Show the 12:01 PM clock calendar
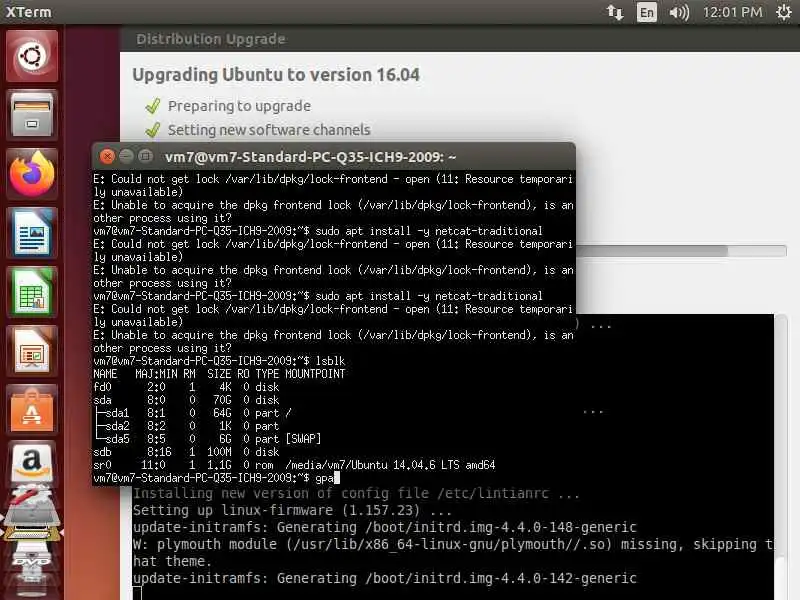 [732, 12]
